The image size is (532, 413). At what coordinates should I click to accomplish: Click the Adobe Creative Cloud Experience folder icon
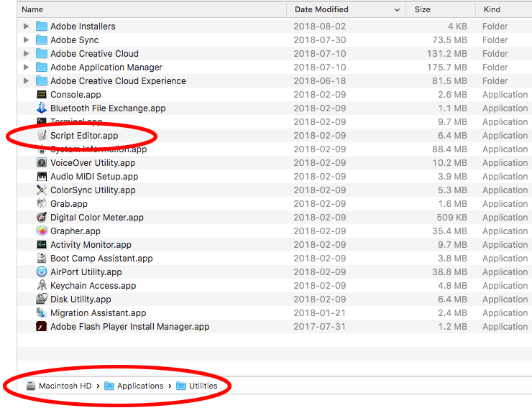point(42,80)
